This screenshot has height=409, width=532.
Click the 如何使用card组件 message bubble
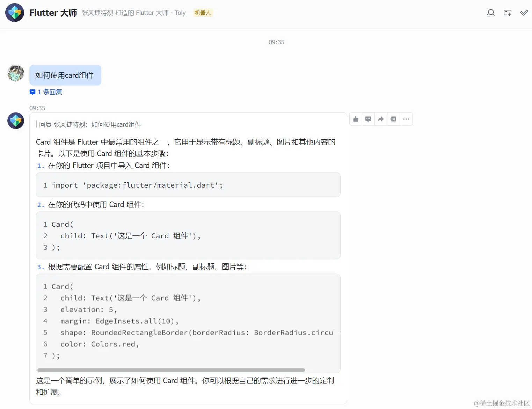[65, 75]
